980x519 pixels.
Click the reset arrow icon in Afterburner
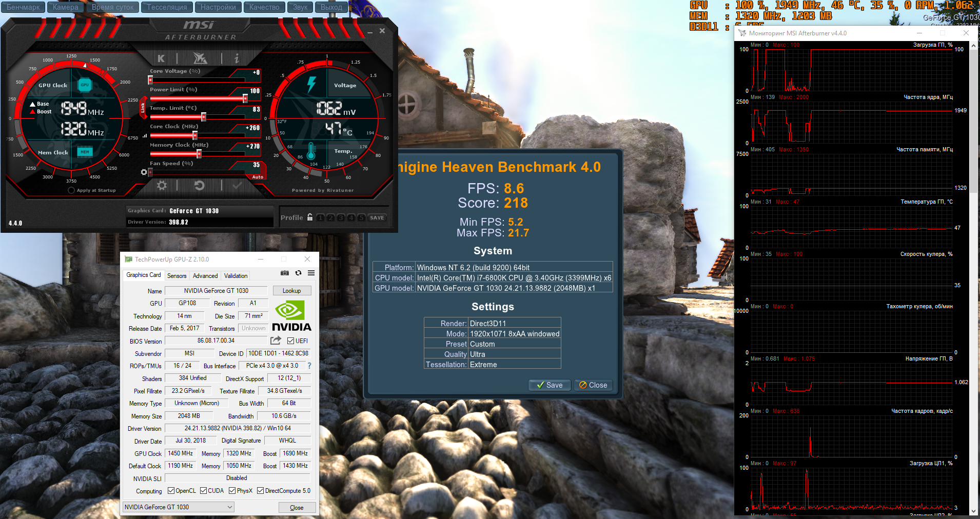click(x=199, y=186)
